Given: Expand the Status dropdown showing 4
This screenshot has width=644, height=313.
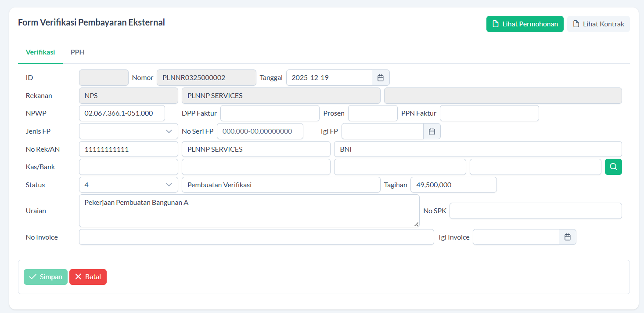Looking at the screenshot, I should pyautogui.click(x=128, y=185).
